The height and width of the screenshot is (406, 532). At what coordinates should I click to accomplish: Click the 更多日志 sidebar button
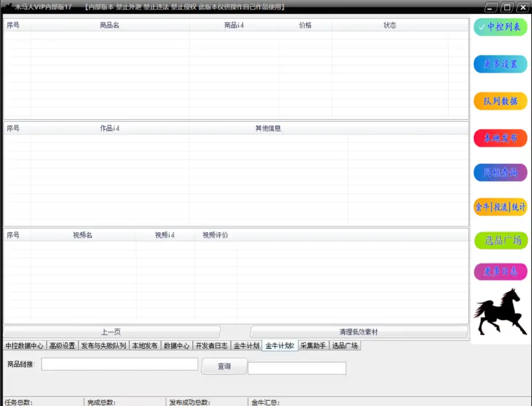tap(500, 272)
